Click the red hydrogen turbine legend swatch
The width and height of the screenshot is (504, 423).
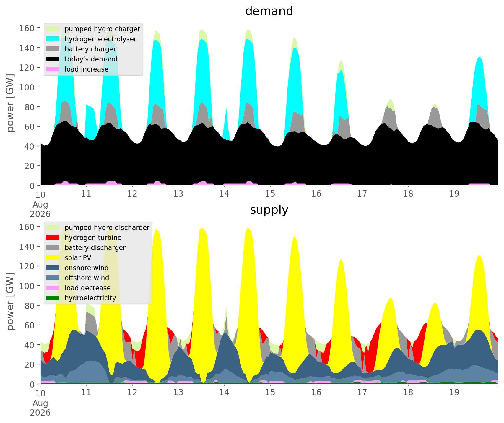tap(53, 238)
